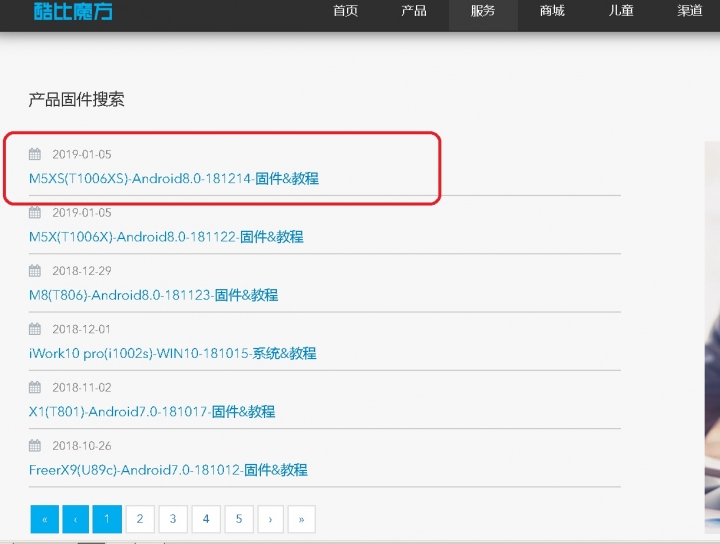
Task: Select pagination page 5
Action: click(239, 519)
